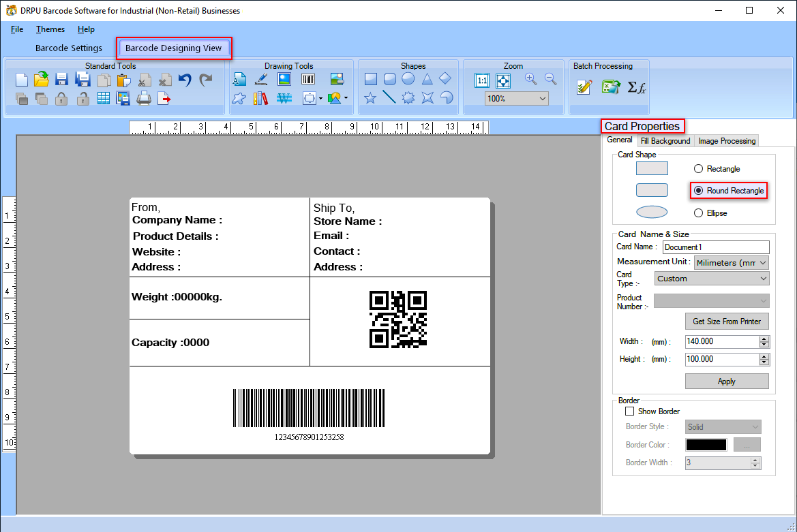Click the gray redo arrow
797x532 pixels.
coord(205,80)
